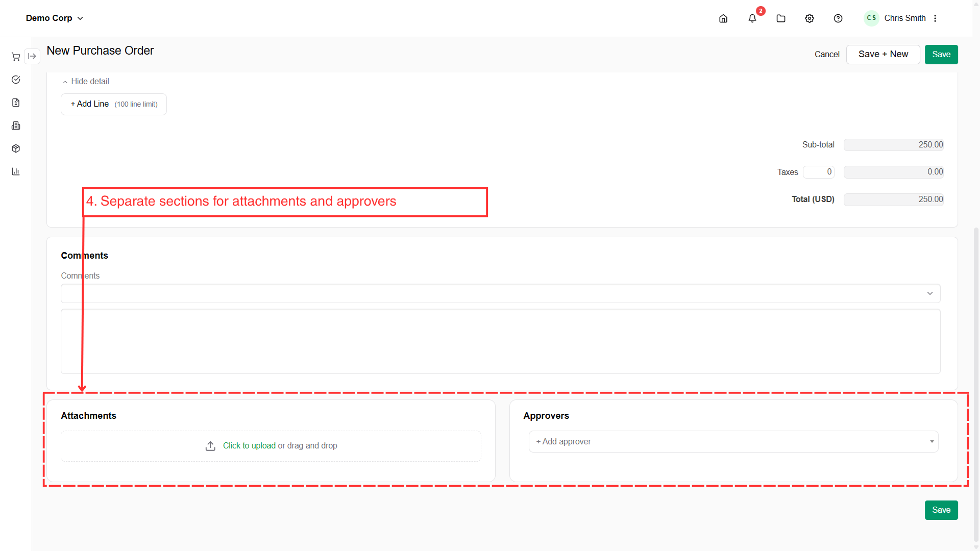The image size is (980, 551).
Task: Open the settings gear
Action: point(810,18)
